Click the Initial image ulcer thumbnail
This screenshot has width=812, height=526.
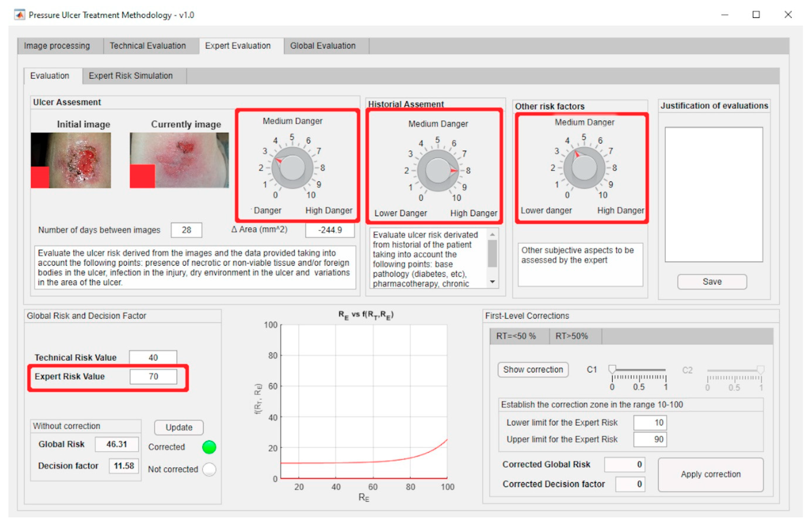[71, 160]
